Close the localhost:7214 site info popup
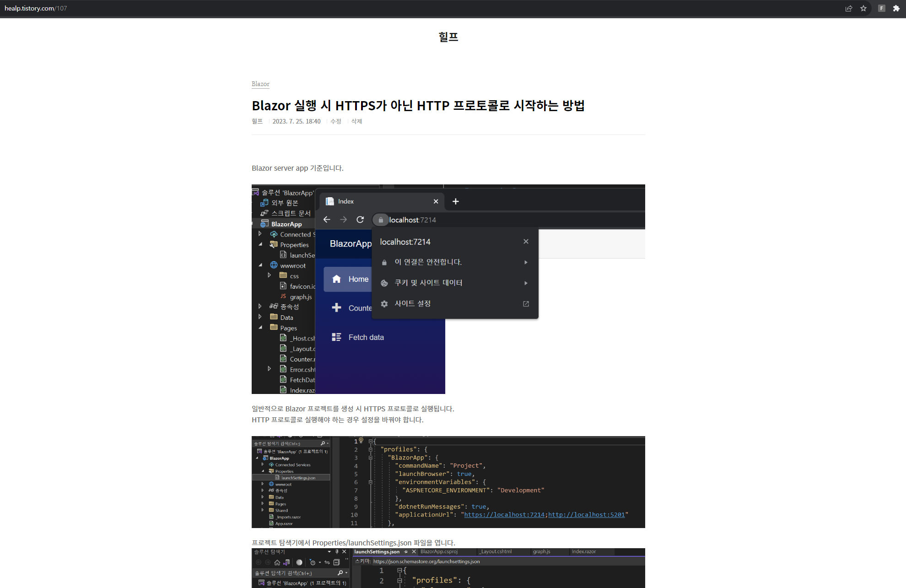This screenshot has width=906, height=588. tap(526, 242)
